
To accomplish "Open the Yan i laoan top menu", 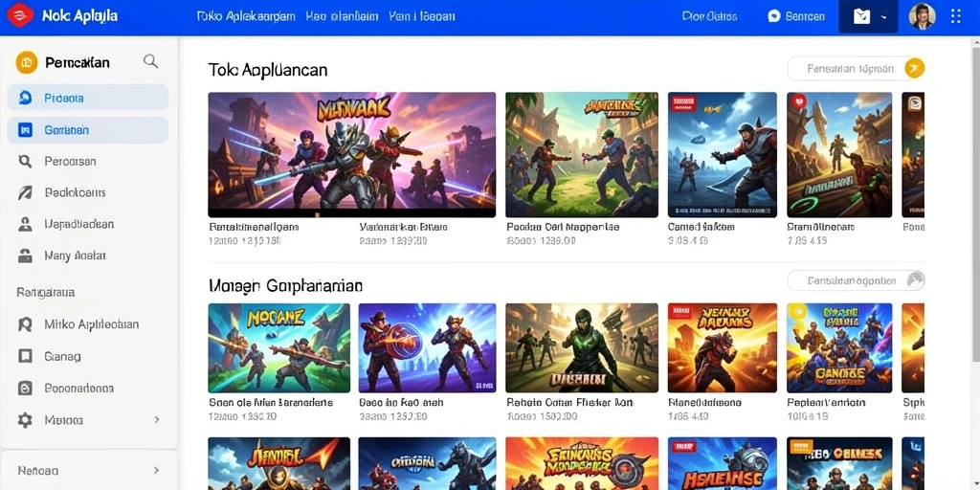I will [x=421, y=16].
